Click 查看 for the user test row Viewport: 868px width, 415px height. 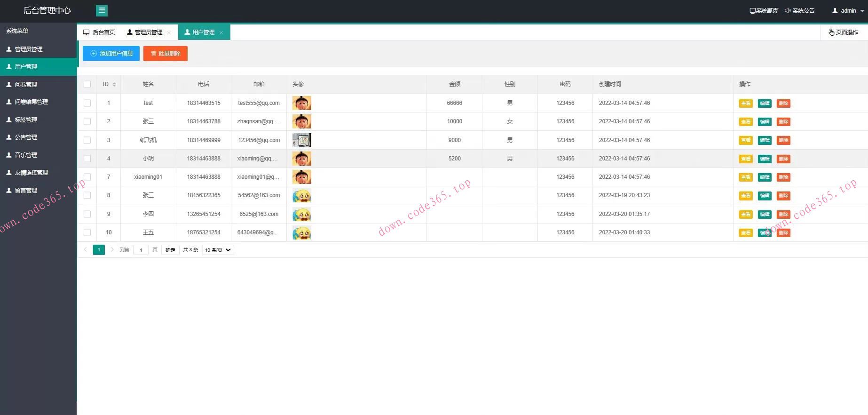[x=746, y=104]
